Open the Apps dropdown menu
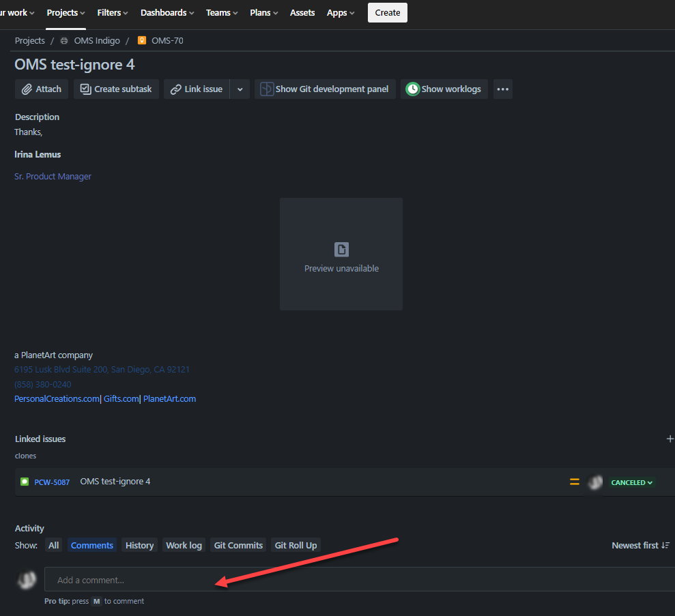This screenshot has width=675, height=616. [x=341, y=13]
